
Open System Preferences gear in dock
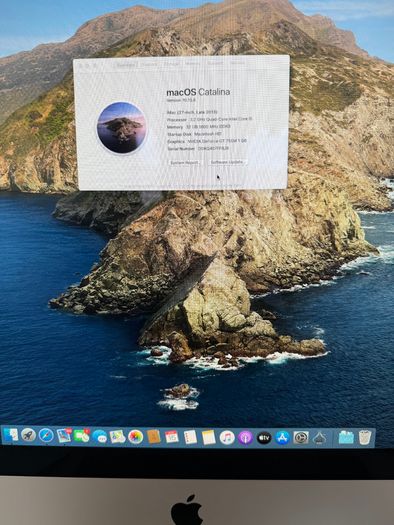pyautogui.click(x=301, y=438)
